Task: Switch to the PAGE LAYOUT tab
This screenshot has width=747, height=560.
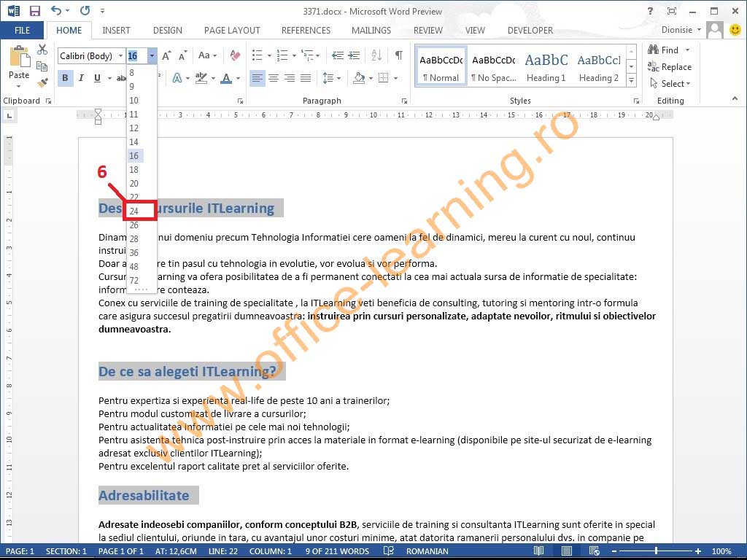Action: pos(232,31)
